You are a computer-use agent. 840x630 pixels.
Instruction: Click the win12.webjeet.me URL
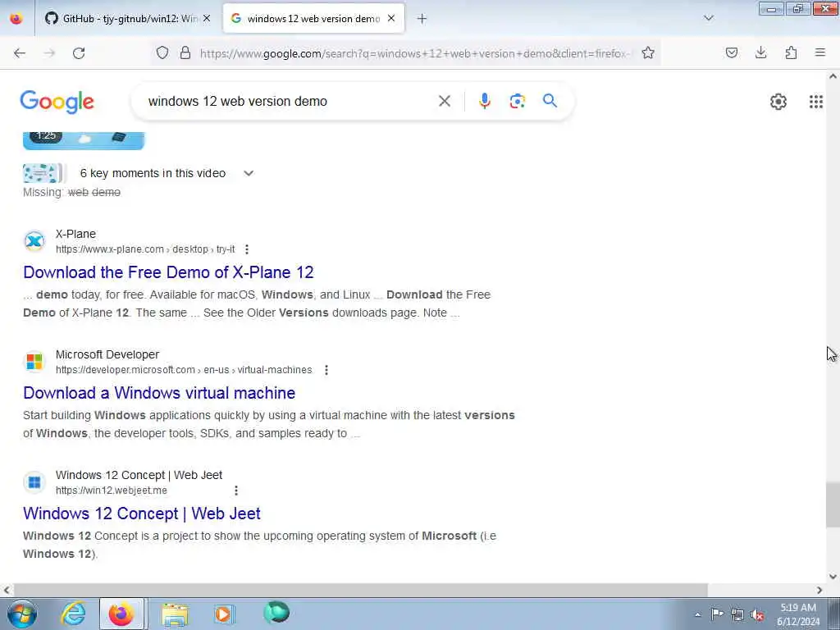(x=112, y=491)
